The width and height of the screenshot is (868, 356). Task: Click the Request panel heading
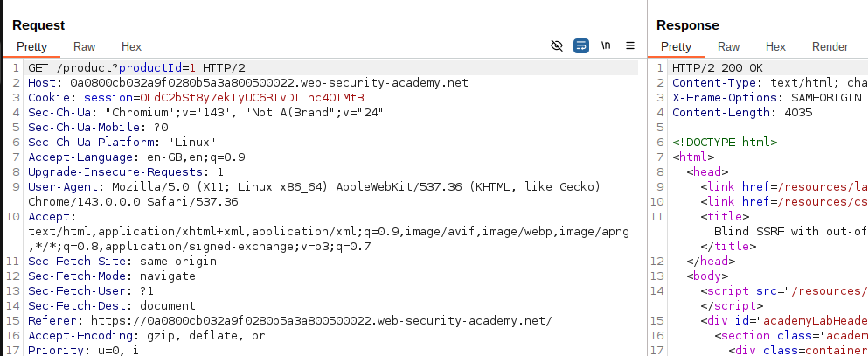(x=38, y=25)
